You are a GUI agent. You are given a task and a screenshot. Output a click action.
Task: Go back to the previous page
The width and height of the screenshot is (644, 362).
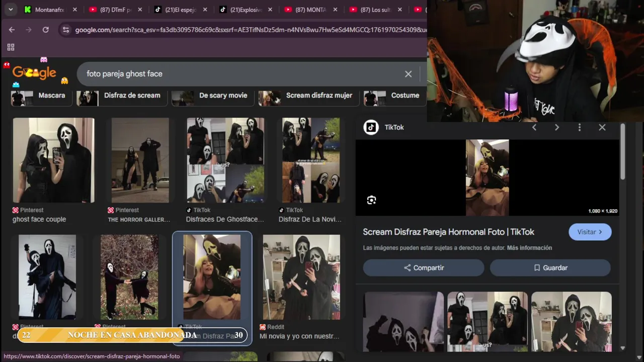(x=12, y=30)
